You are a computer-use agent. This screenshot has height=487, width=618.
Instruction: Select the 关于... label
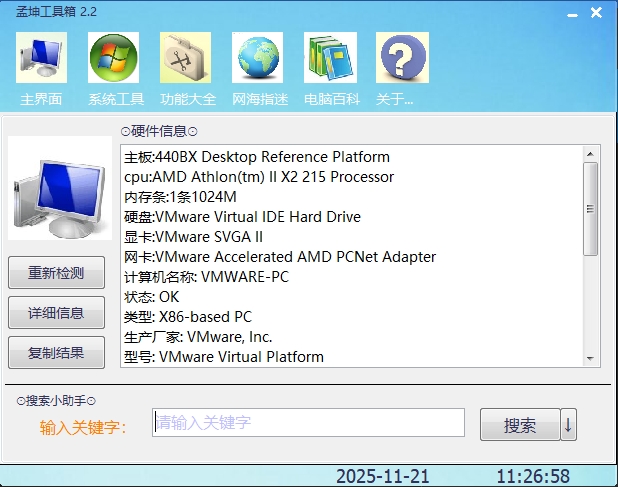click(x=394, y=99)
